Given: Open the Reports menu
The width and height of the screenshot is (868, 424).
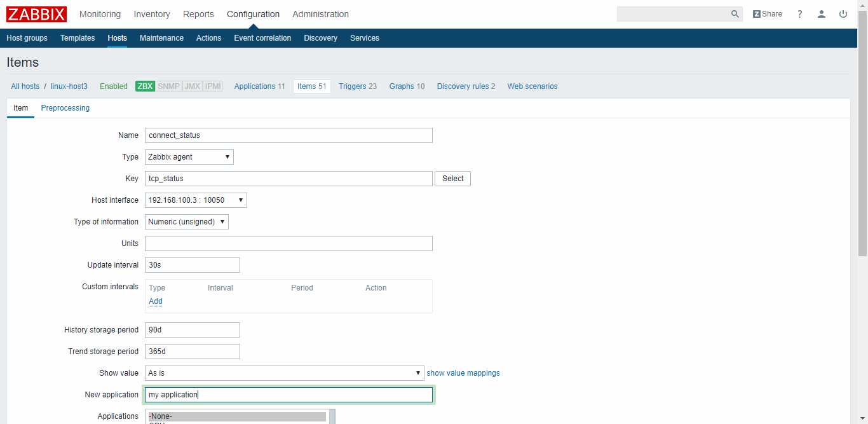Looking at the screenshot, I should tap(198, 14).
